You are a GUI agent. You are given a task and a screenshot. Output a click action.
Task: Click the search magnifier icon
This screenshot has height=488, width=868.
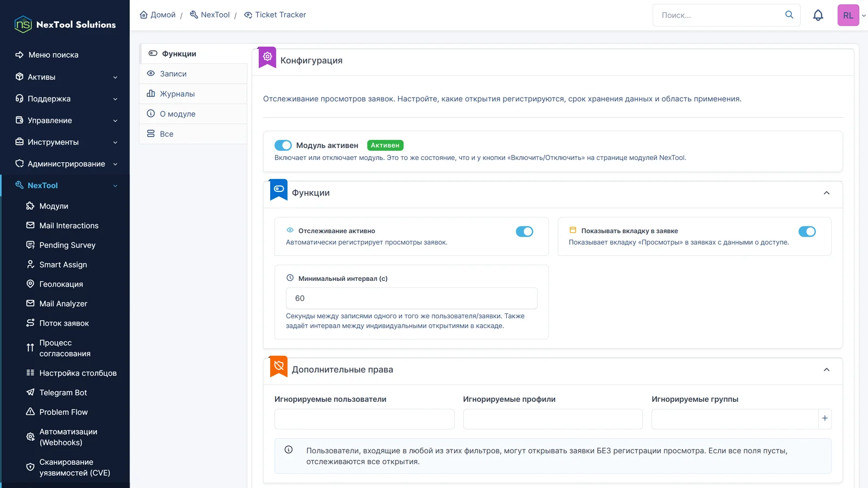(x=789, y=15)
